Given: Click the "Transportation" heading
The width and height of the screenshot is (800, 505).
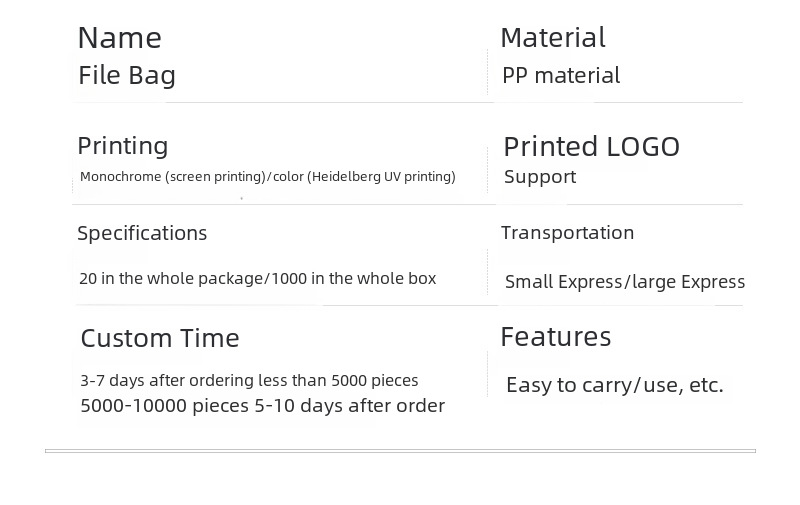Looking at the screenshot, I should [x=567, y=233].
